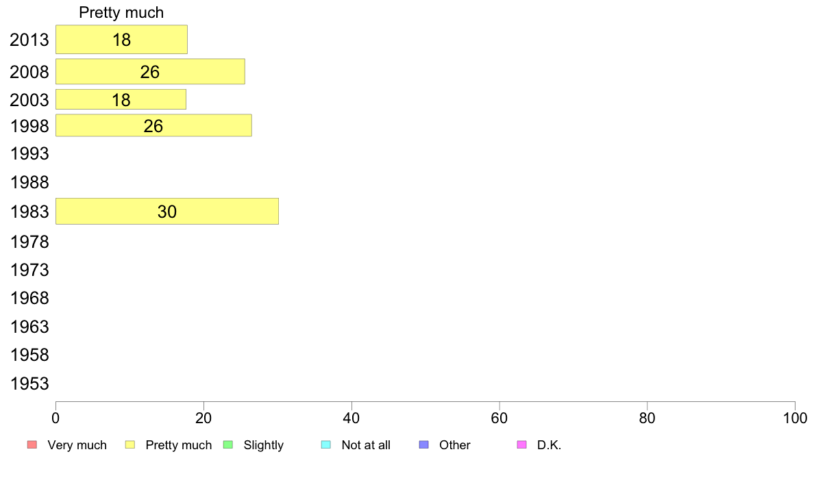Select the 1998 bar showing 26
This screenshot has width=814, height=504.
click(x=153, y=125)
